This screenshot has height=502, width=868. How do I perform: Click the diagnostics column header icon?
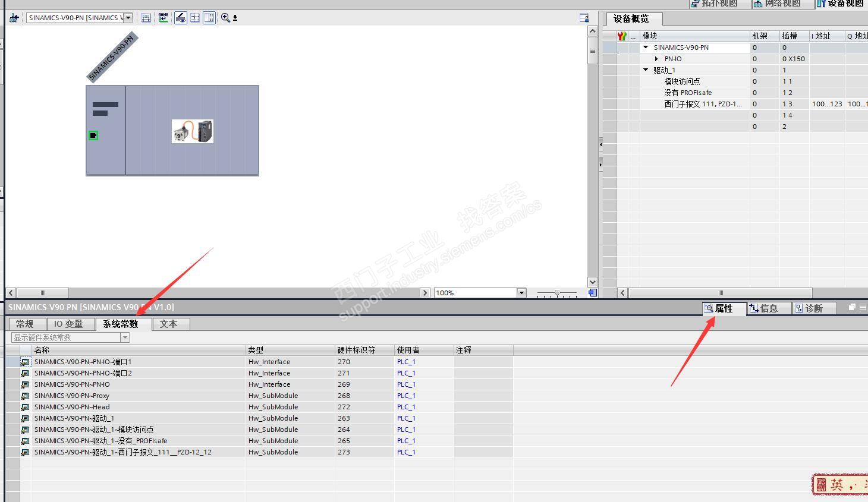[x=622, y=36]
